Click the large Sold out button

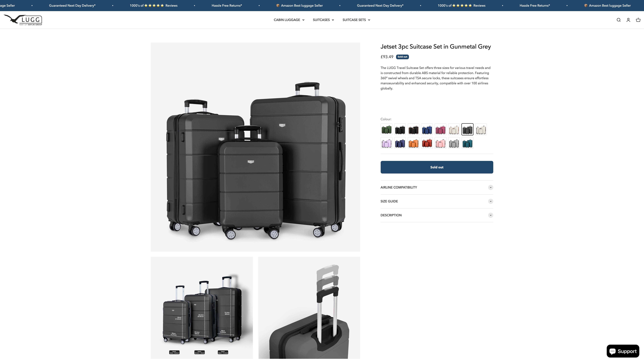point(437,167)
